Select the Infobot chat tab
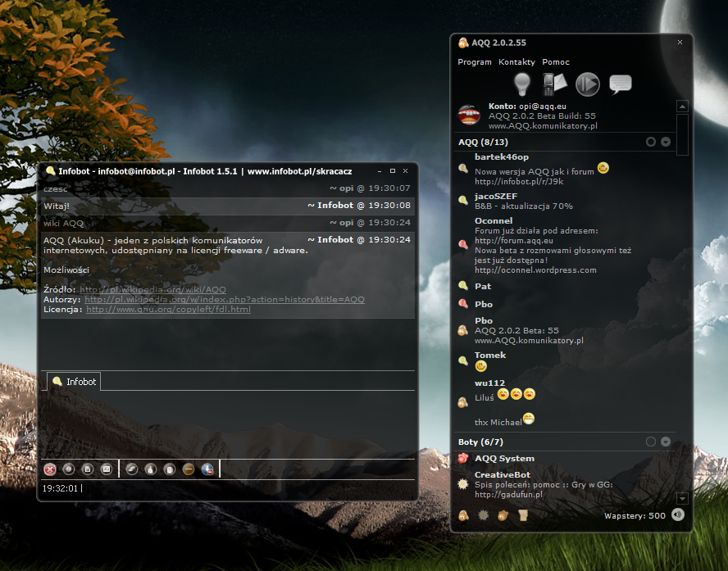728x571 pixels. (x=75, y=382)
